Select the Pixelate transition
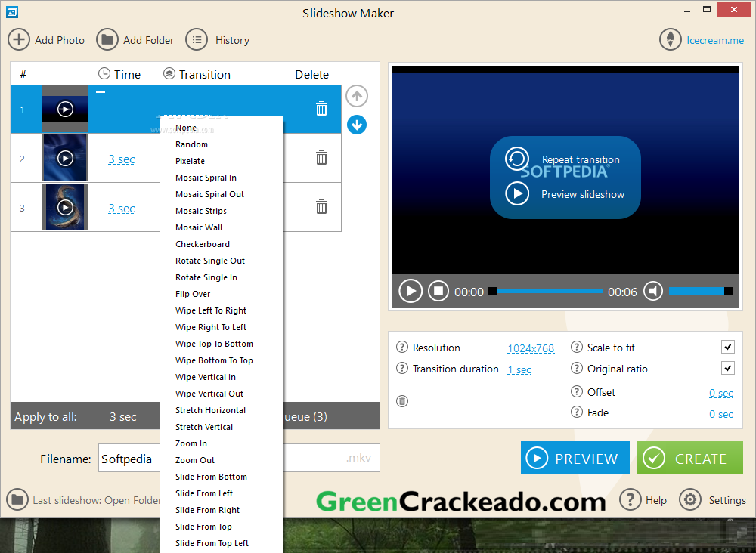756x553 pixels. pyautogui.click(x=190, y=161)
